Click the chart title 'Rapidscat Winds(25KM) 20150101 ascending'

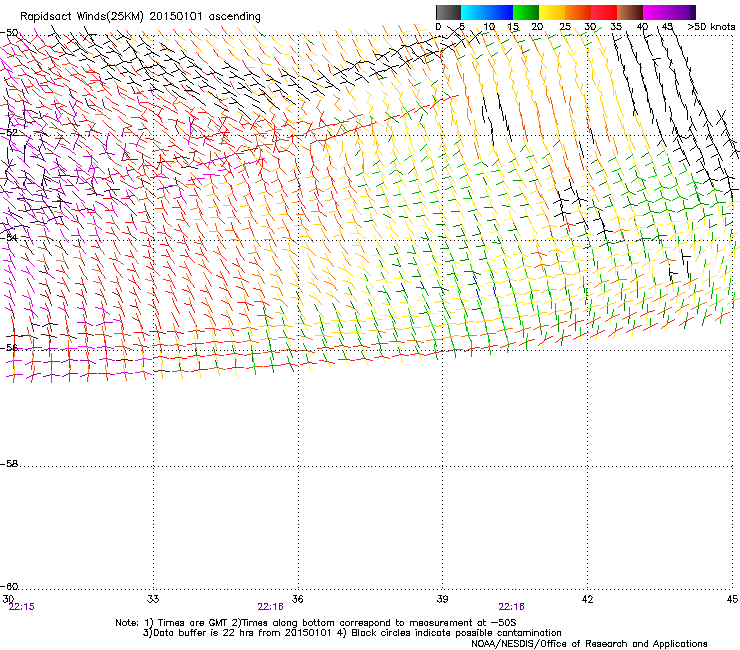(140, 17)
